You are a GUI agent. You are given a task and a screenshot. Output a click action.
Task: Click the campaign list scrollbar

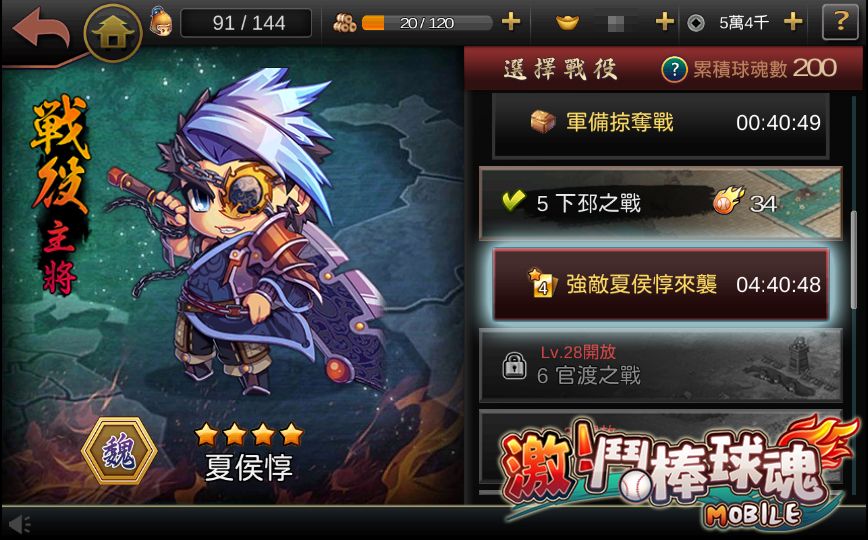(853, 259)
